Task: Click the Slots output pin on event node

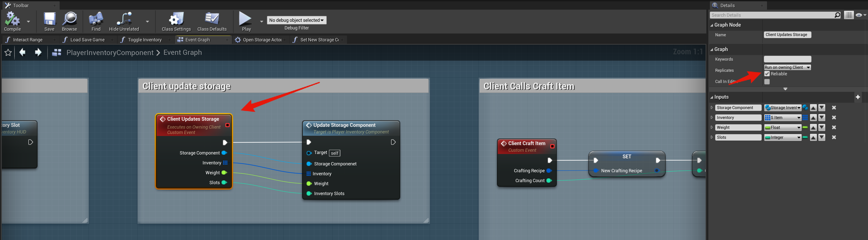Action: [x=224, y=182]
